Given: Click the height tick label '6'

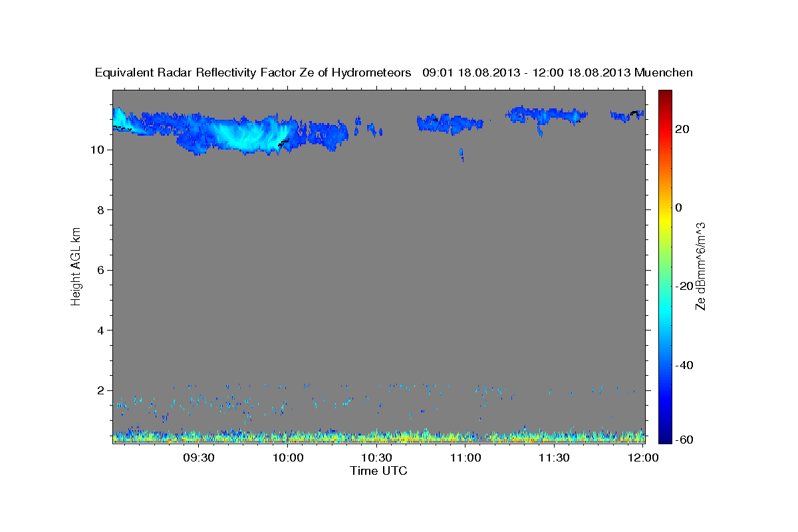Looking at the screenshot, I should 102,270.
